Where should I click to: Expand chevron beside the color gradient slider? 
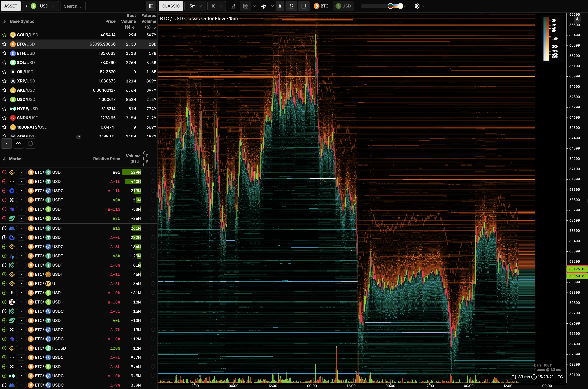coord(405,6)
